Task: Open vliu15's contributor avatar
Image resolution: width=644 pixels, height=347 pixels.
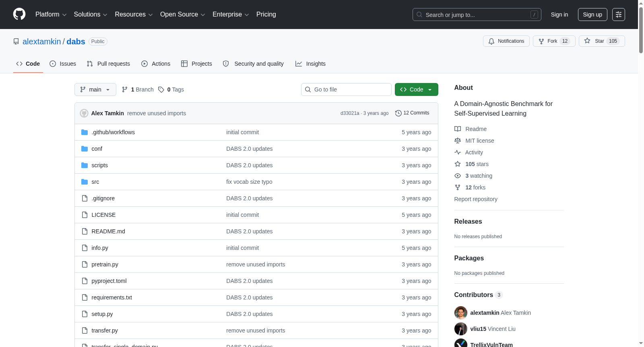Action: click(461, 329)
